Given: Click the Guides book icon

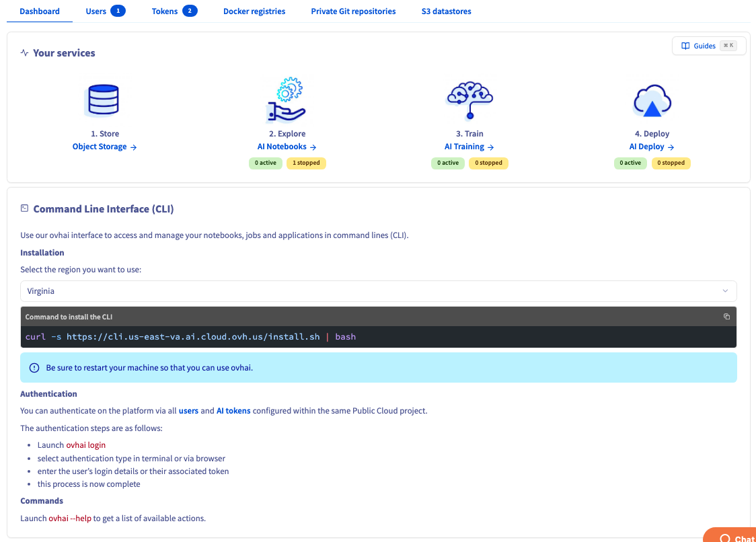Looking at the screenshot, I should [685, 46].
